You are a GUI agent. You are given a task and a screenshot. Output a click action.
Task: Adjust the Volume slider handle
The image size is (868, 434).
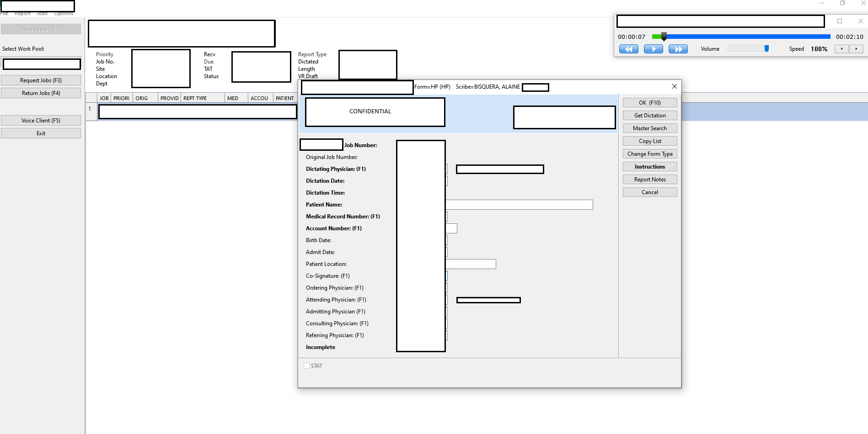pyautogui.click(x=766, y=48)
